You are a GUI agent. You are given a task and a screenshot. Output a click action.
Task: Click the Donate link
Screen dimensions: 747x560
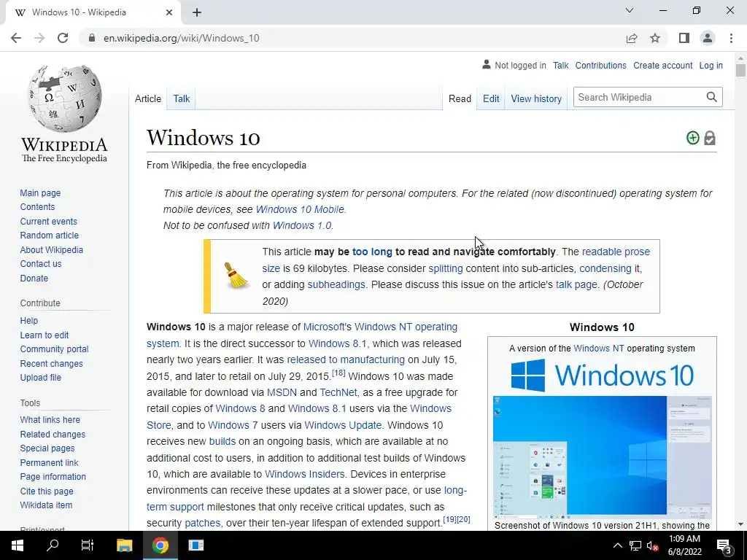[34, 278]
